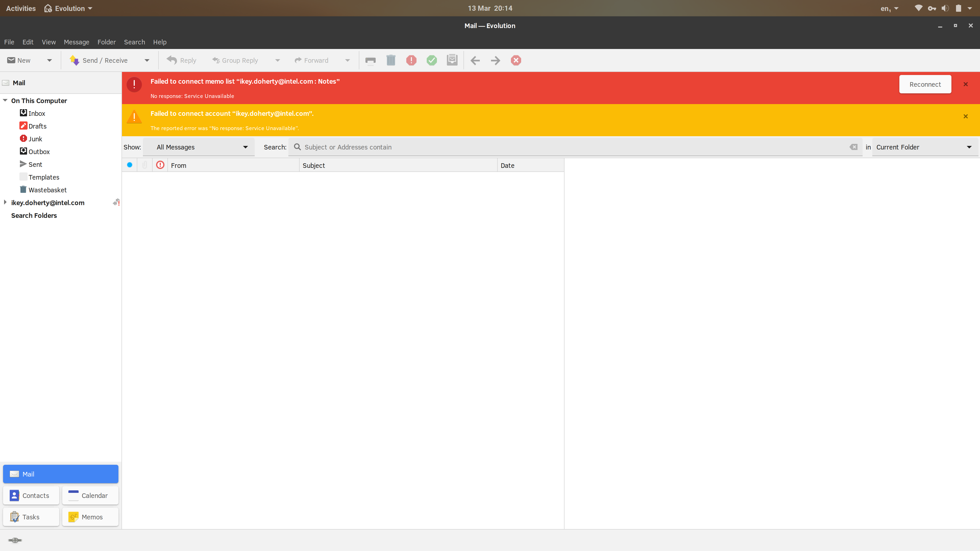Open the Edit menu
The height and width of the screenshot is (551, 980).
pyautogui.click(x=28, y=42)
